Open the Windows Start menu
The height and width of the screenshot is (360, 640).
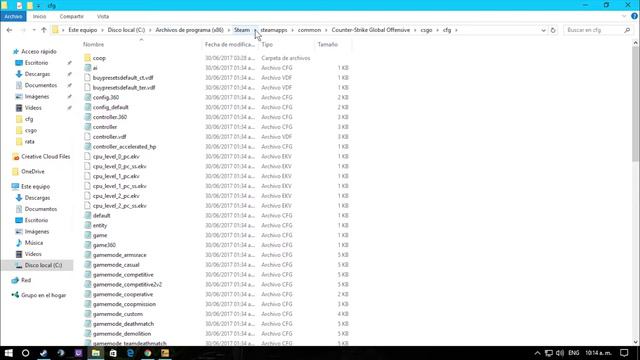click(8, 353)
